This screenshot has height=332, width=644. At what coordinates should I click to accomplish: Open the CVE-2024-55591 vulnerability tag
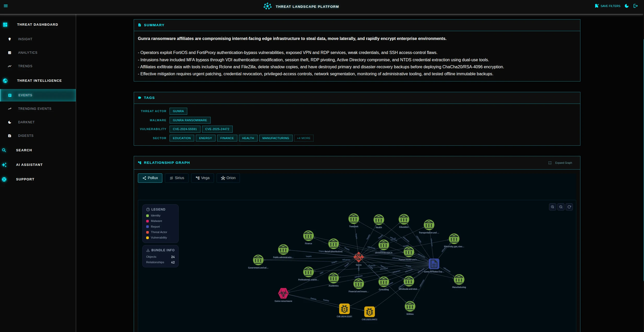coord(185,129)
